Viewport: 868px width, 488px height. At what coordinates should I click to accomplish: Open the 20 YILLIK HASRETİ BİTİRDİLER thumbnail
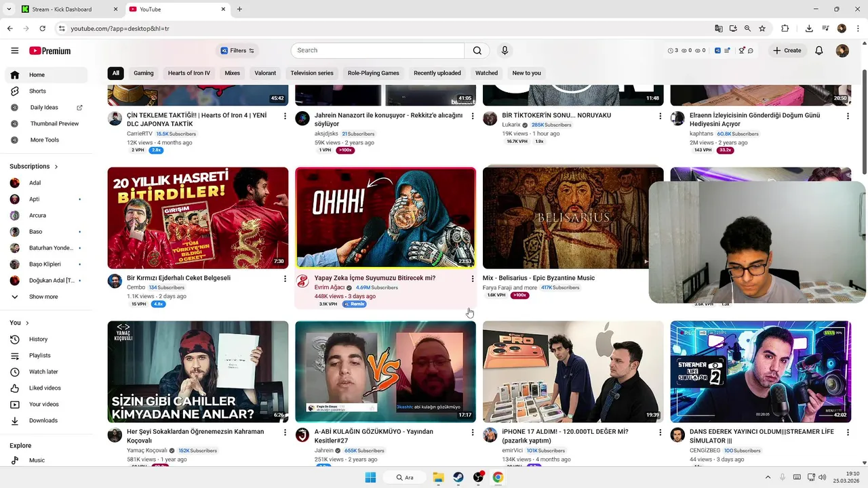click(x=198, y=218)
